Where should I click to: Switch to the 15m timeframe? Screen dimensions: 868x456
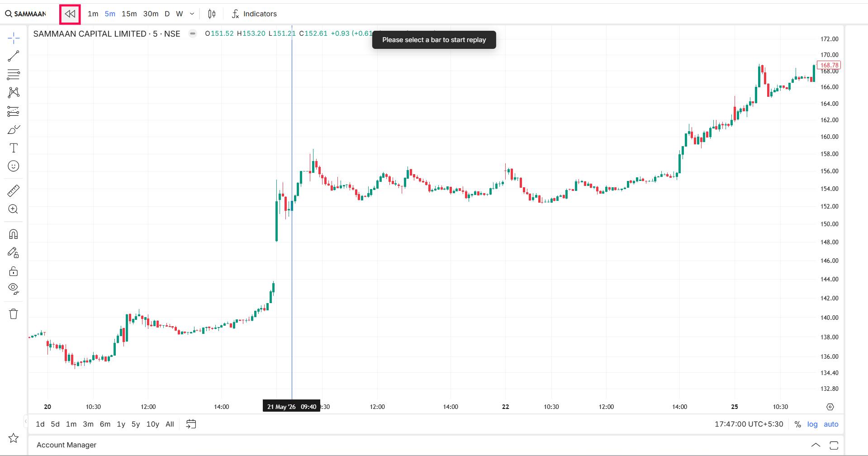tap(129, 14)
